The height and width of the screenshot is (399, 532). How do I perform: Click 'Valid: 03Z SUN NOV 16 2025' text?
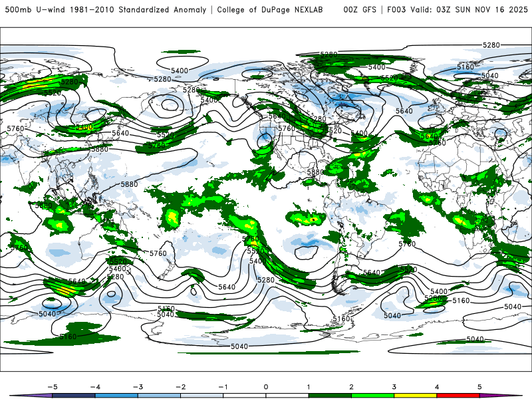pos(469,9)
